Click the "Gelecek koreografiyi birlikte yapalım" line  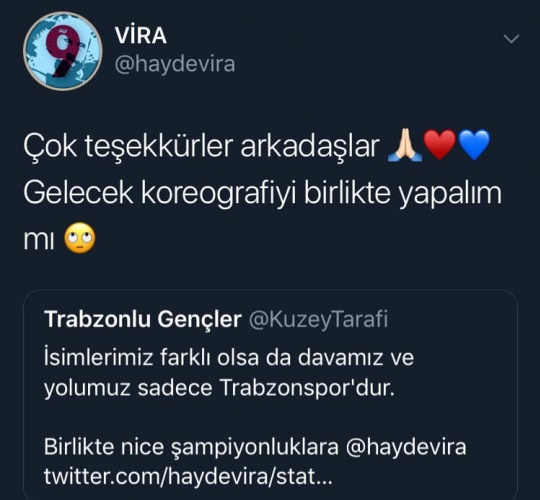coord(262,194)
